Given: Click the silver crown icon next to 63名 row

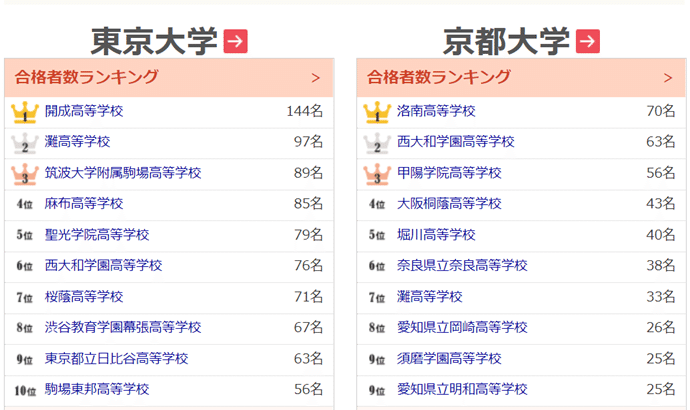Looking at the screenshot, I should click(377, 143).
